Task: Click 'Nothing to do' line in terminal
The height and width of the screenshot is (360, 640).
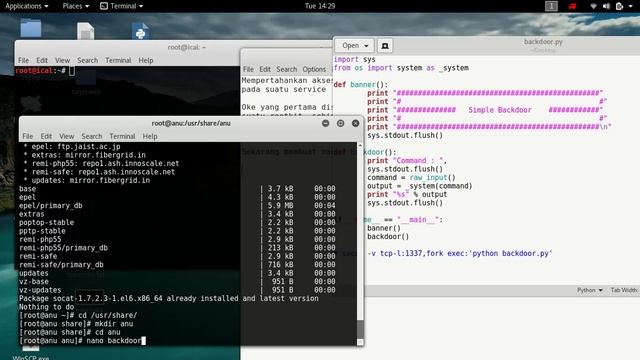Action: click(47, 307)
